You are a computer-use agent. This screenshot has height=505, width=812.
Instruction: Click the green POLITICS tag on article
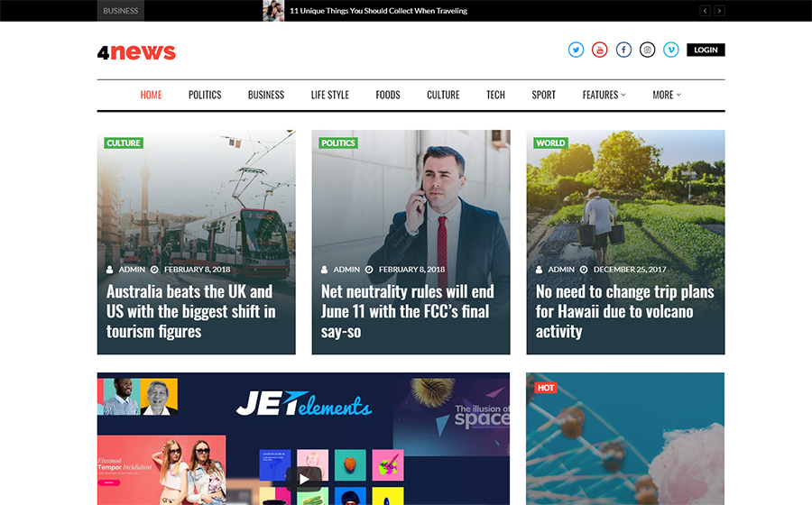coord(338,142)
